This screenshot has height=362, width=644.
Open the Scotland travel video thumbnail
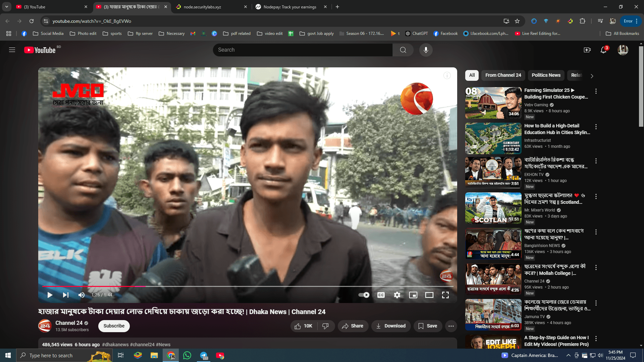click(x=493, y=208)
